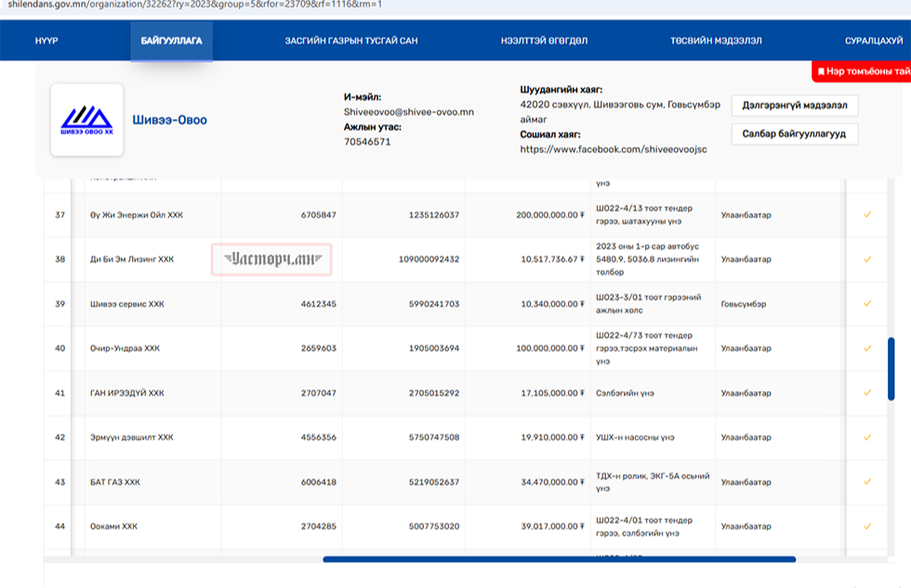Image resolution: width=911 pixels, height=588 pixels.
Task: Click the page vertical scrollbar thumb
Action: click(x=891, y=369)
